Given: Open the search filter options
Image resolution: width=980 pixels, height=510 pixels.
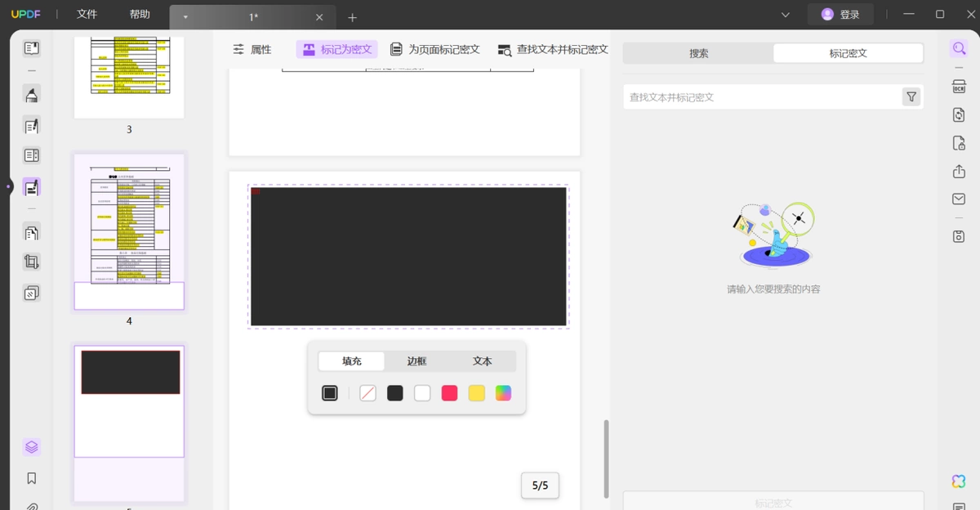Looking at the screenshot, I should click(911, 97).
